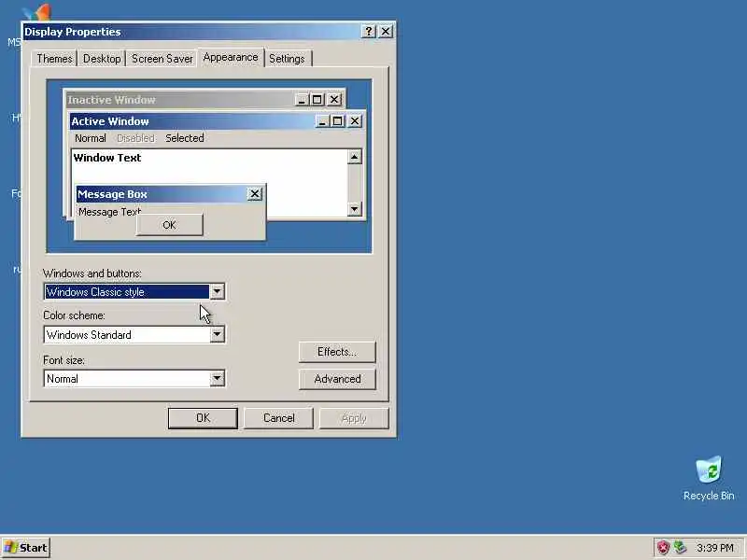Click the Window Text in the preview
747x560 pixels.
coord(107,158)
